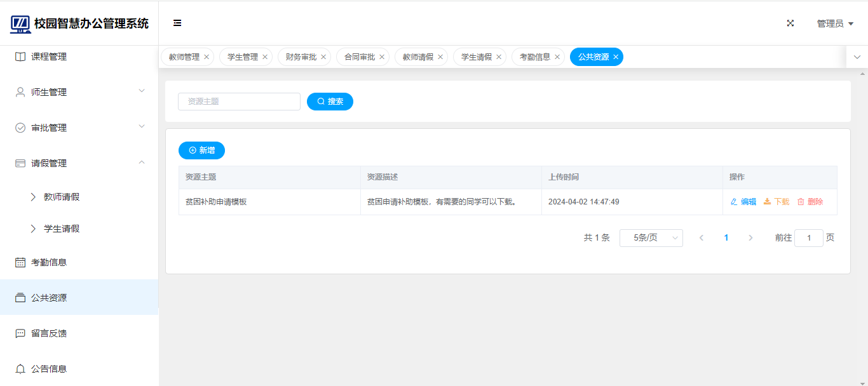Click the sidebar collapse hamburger icon
The height and width of the screenshot is (386, 868).
[177, 23]
